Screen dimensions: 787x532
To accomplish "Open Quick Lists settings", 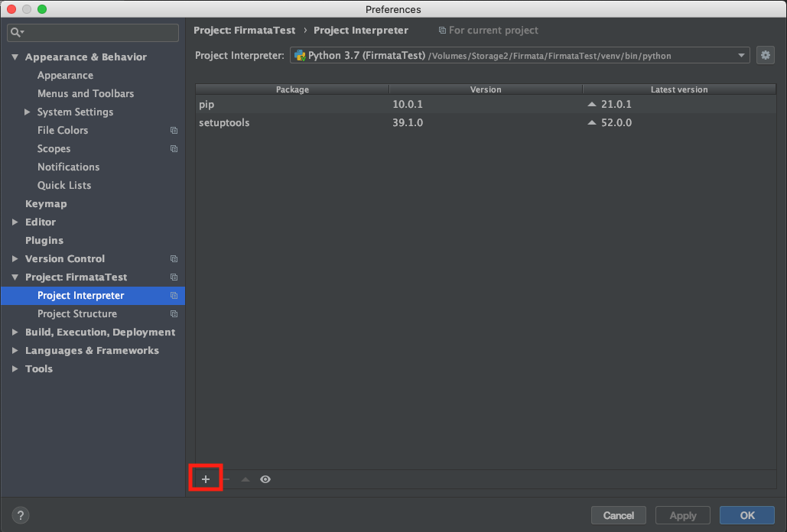I will (x=64, y=185).
